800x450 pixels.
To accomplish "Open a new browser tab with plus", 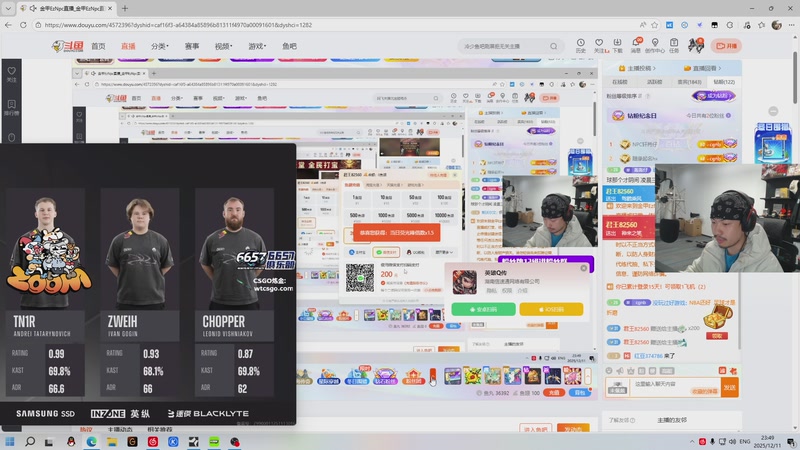I will pyautogui.click(x=125, y=8).
